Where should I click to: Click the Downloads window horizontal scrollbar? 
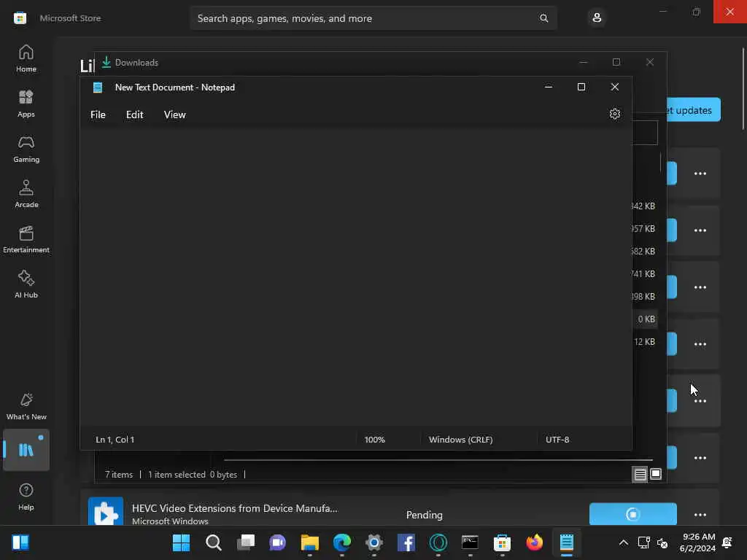tap(438, 460)
